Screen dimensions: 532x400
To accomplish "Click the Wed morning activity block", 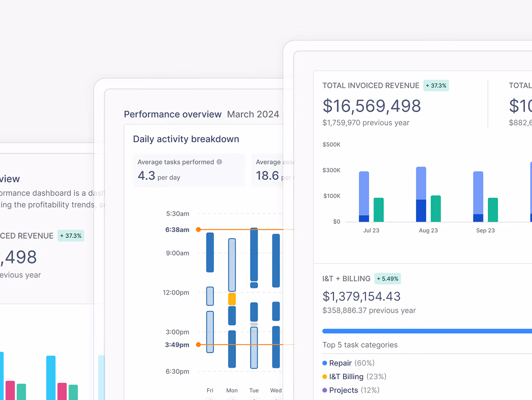I will (276, 261).
